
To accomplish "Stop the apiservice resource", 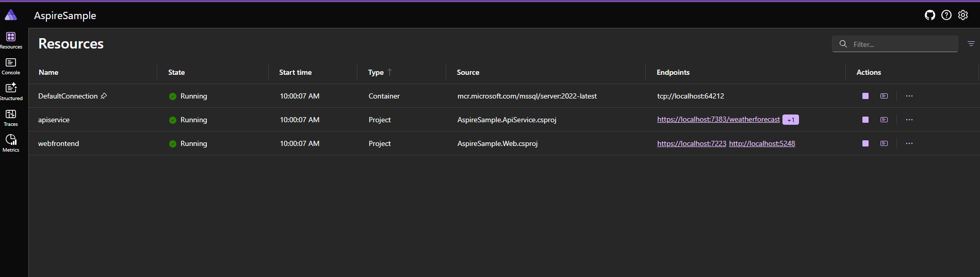I will pyautogui.click(x=865, y=120).
